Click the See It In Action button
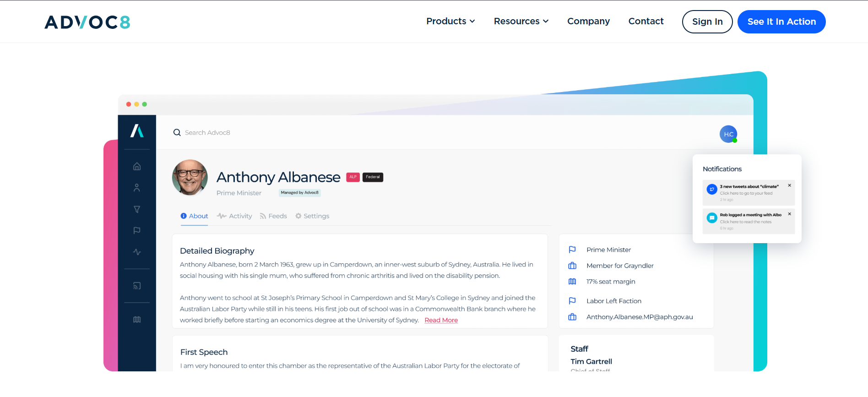The height and width of the screenshot is (397, 868). (781, 22)
